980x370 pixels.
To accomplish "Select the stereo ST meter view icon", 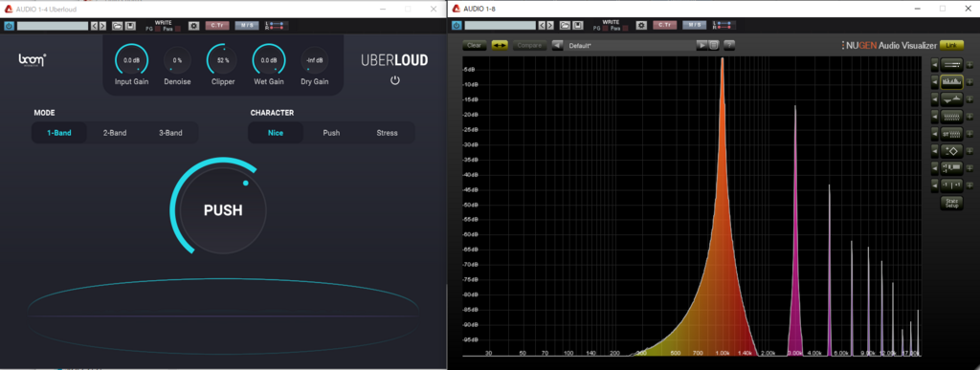I will 952,133.
